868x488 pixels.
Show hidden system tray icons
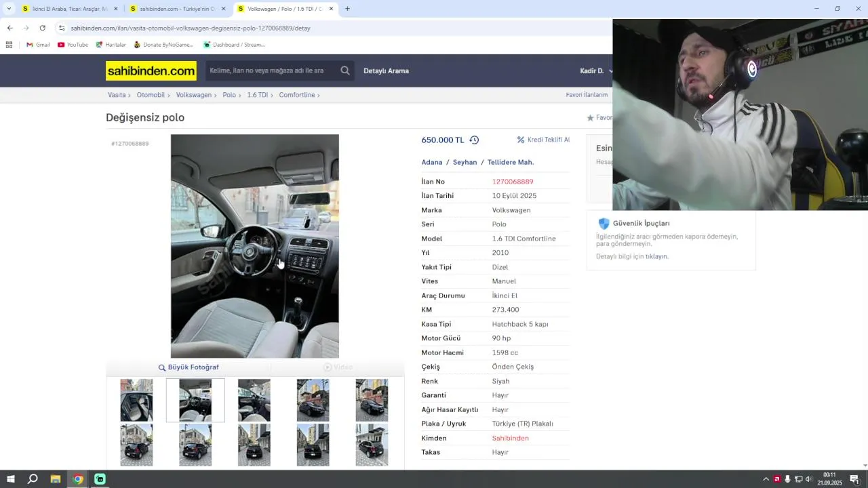766,479
